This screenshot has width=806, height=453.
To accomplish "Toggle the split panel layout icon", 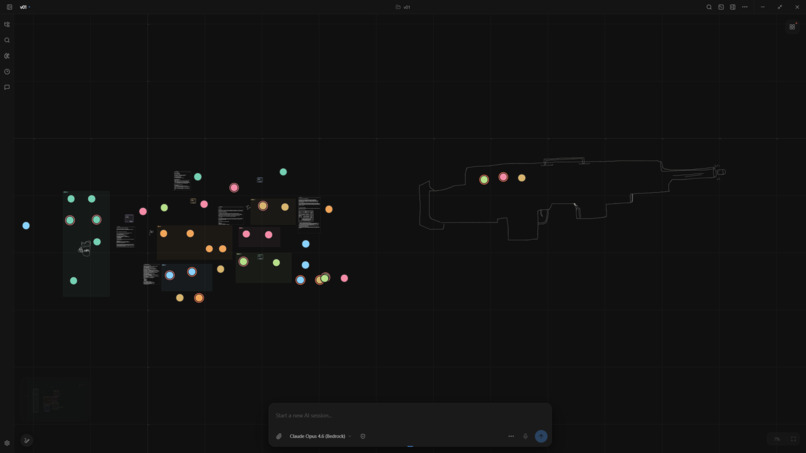I will pos(732,7).
